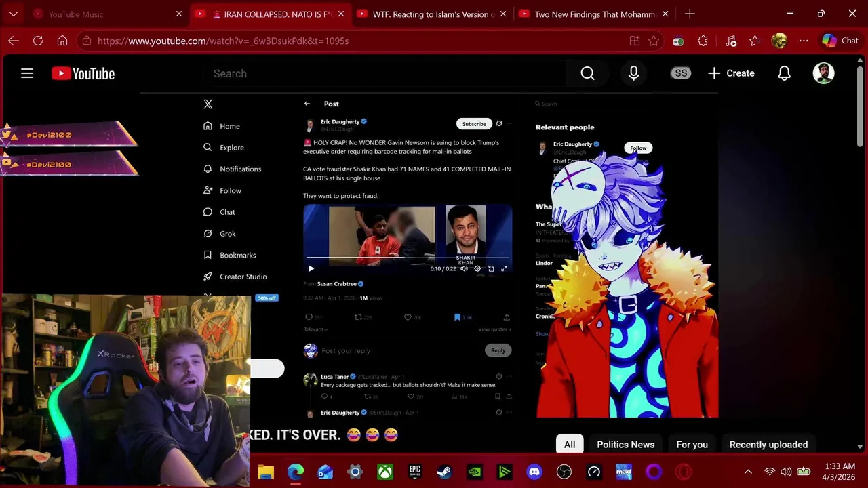This screenshot has width=868, height=488.
Task: Open the media control music note icon
Action: click(730, 41)
